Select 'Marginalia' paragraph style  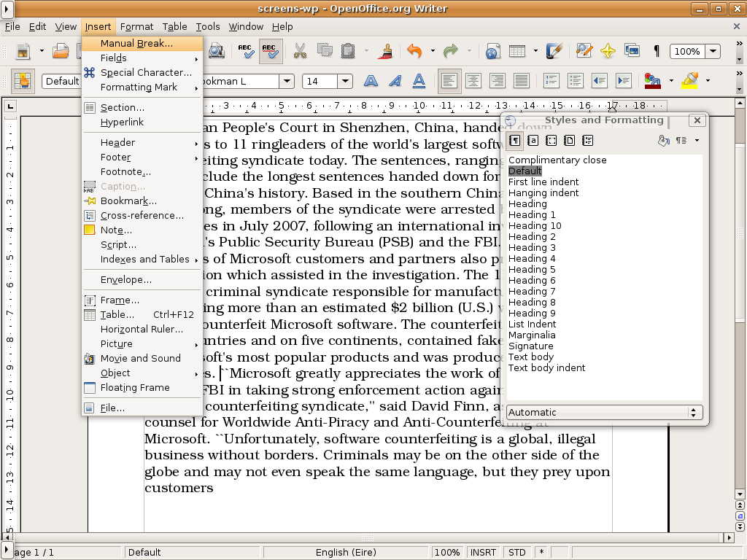point(532,335)
